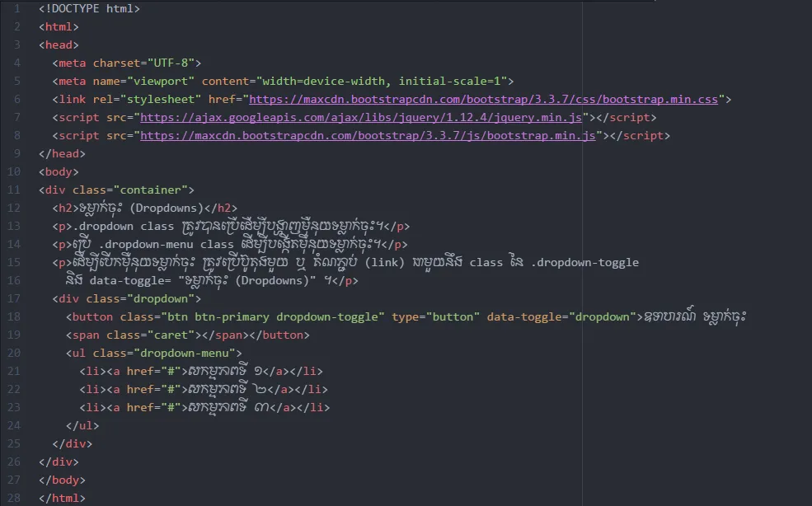Click the bootstrap.min.css stylesheet URL

484,99
